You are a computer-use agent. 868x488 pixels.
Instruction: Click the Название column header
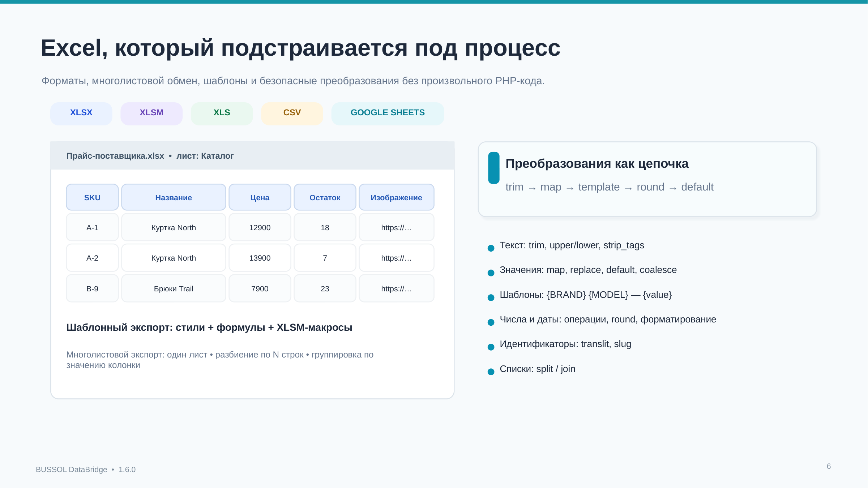174,197
